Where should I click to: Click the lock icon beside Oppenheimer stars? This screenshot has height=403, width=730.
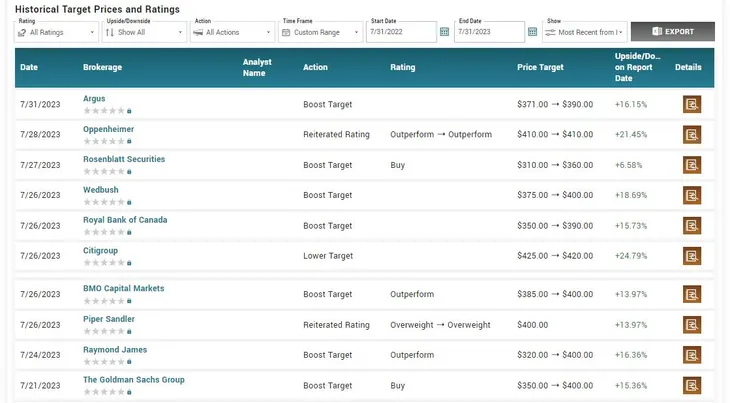click(129, 141)
